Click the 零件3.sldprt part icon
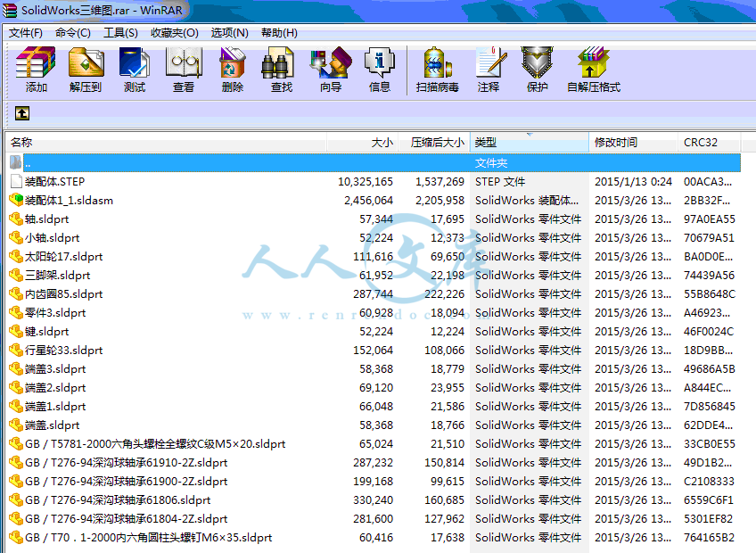Screen dimensions: 756x553 [x=16, y=313]
